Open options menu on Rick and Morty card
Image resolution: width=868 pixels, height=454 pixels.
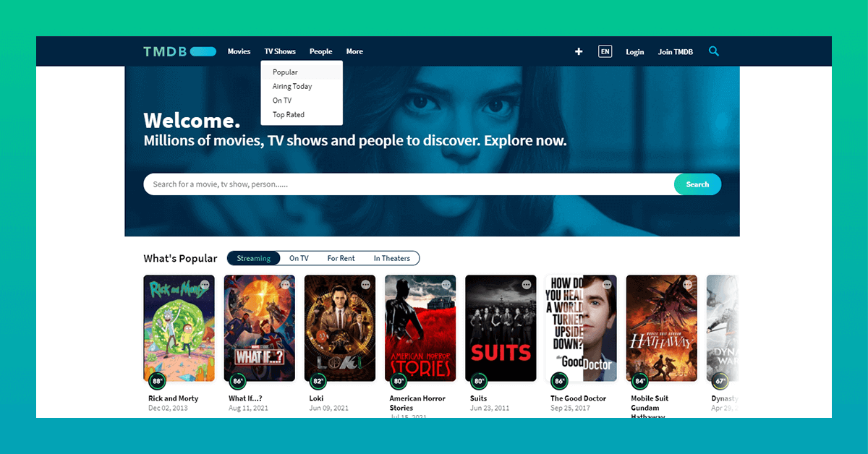pos(205,285)
